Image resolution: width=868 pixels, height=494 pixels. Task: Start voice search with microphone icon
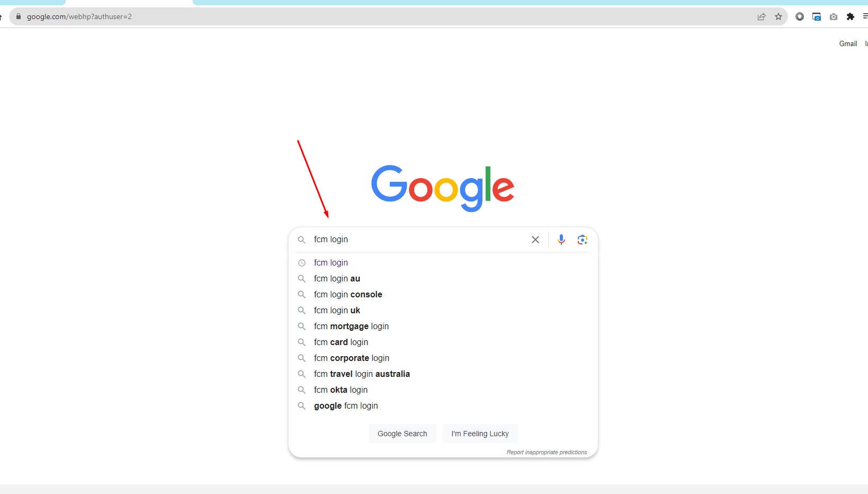tap(561, 240)
